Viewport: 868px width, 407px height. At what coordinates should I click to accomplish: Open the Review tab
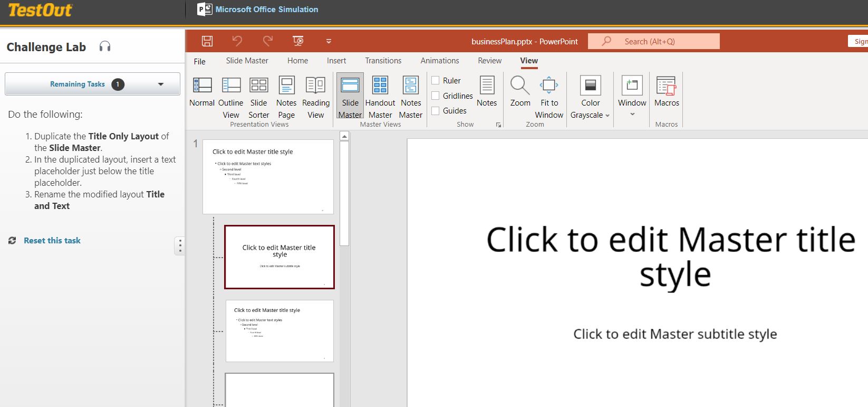(490, 61)
